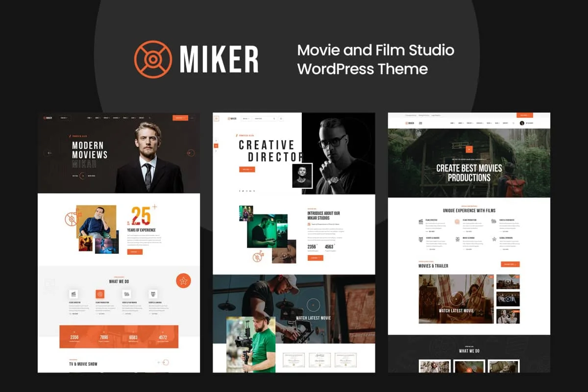This screenshot has width=588, height=392.
Task: Select the orange active slide indicator in the middle mockup
Action: [x=216, y=146]
